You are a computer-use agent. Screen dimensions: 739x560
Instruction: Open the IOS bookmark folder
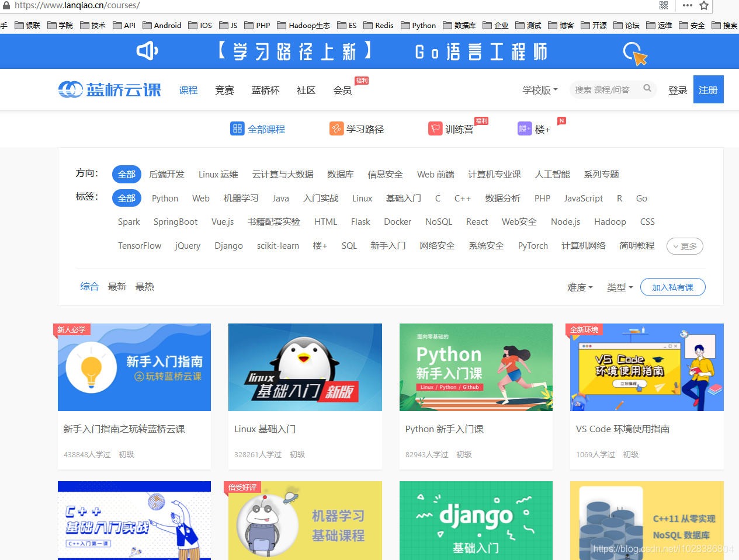[x=200, y=25]
